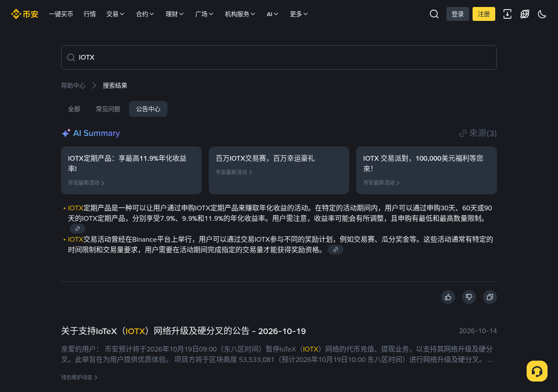Open the 钱包维护动态 category link
The image size is (558, 392).
pos(79,377)
